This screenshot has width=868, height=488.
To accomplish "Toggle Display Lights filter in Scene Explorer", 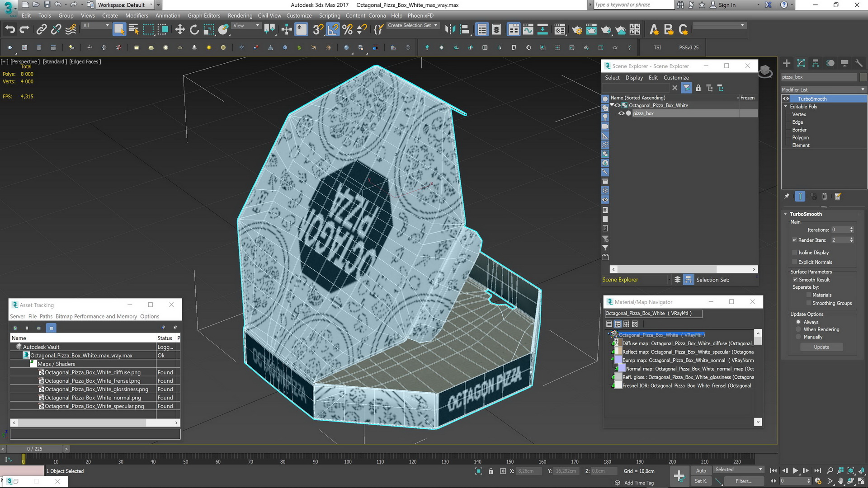I will [605, 117].
